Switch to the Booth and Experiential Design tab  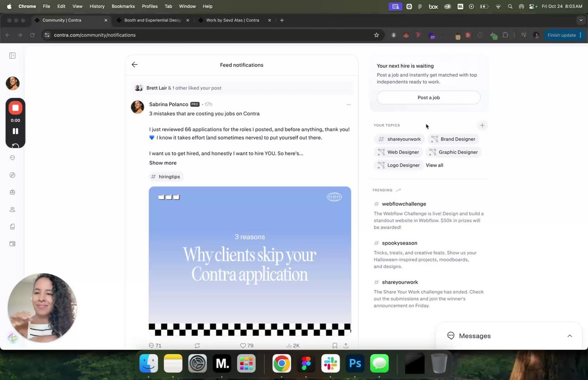pos(153,20)
